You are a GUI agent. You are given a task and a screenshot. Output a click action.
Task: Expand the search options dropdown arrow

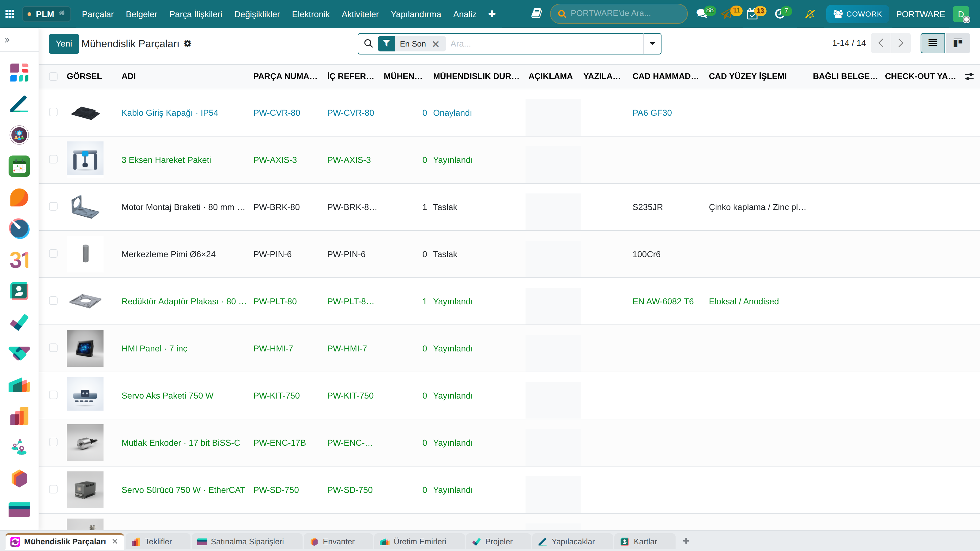pos(652,44)
